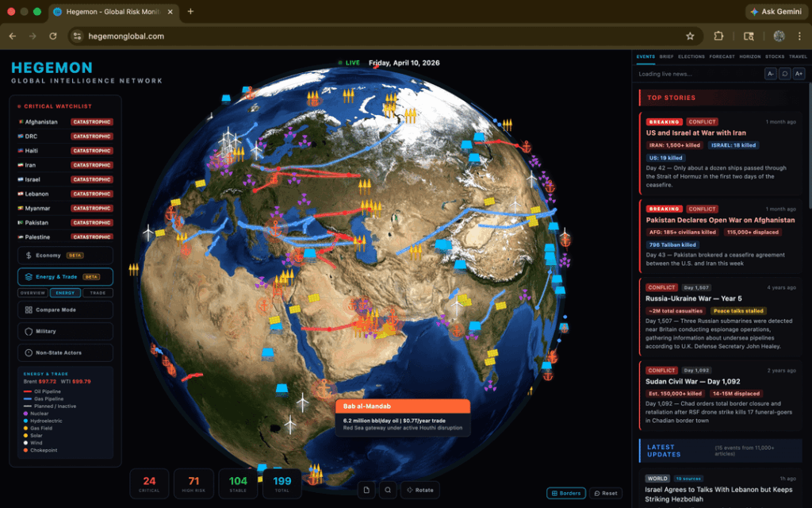Toggle the Energy sub-view on
Screen dimensions: 812x508
tap(65, 293)
